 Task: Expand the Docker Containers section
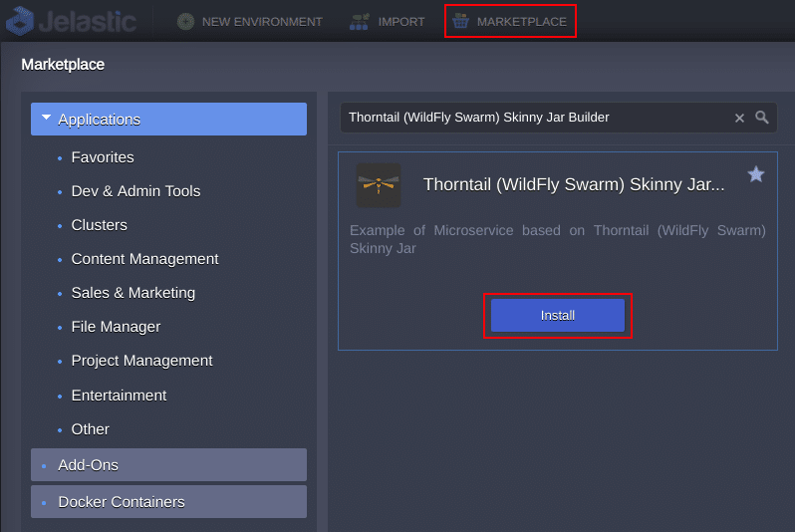coord(168,501)
